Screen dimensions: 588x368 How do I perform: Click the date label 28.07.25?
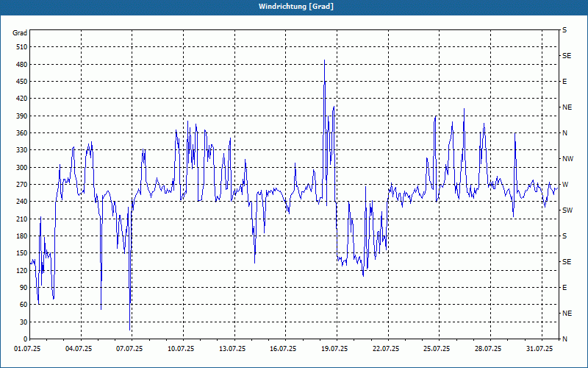pyautogui.click(x=488, y=349)
